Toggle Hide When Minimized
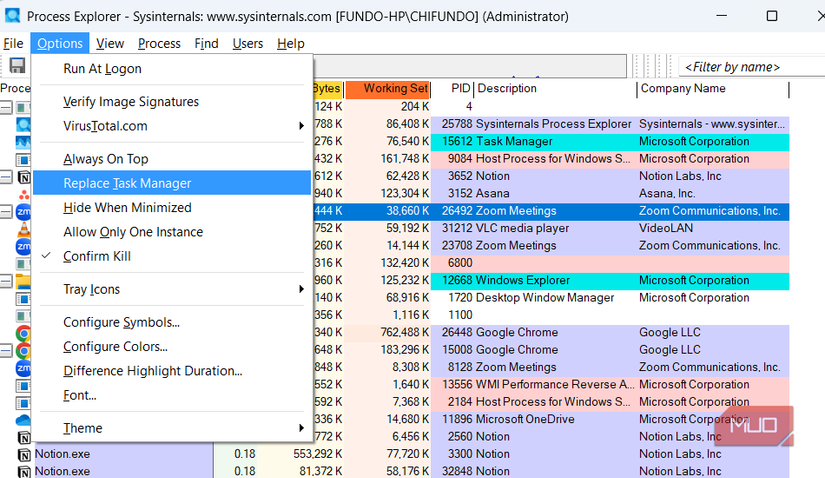 (x=172, y=207)
